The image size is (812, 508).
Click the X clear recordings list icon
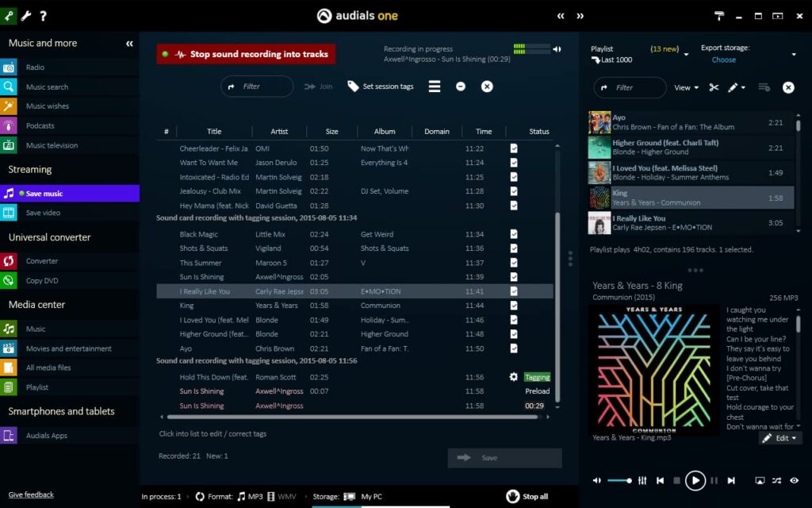pyautogui.click(x=487, y=87)
